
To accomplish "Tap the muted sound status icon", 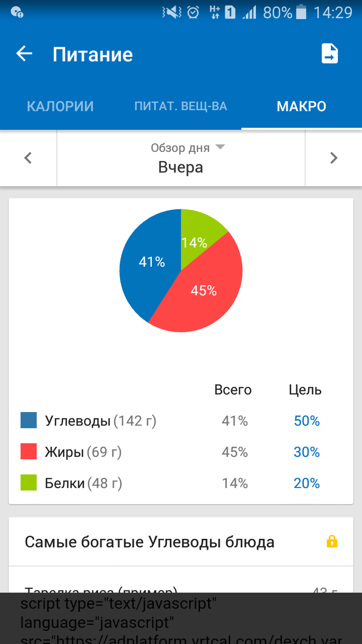I will [x=173, y=12].
